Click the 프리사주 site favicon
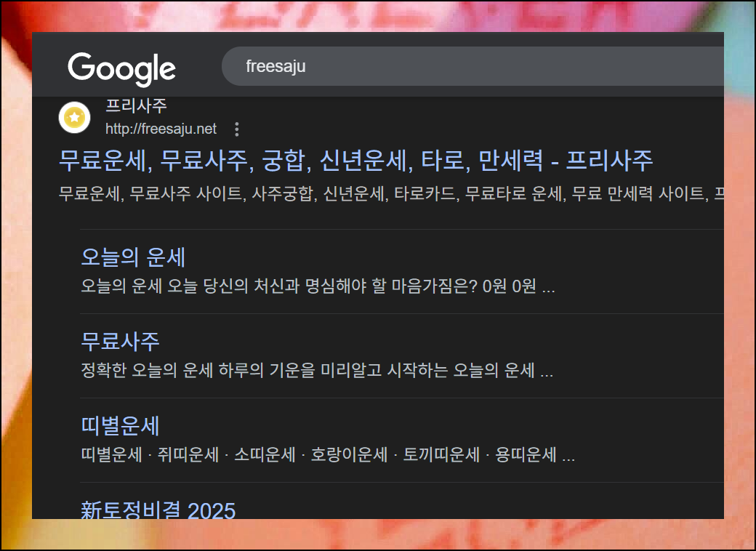The width and height of the screenshot is (756, 551). coord(74,117)
